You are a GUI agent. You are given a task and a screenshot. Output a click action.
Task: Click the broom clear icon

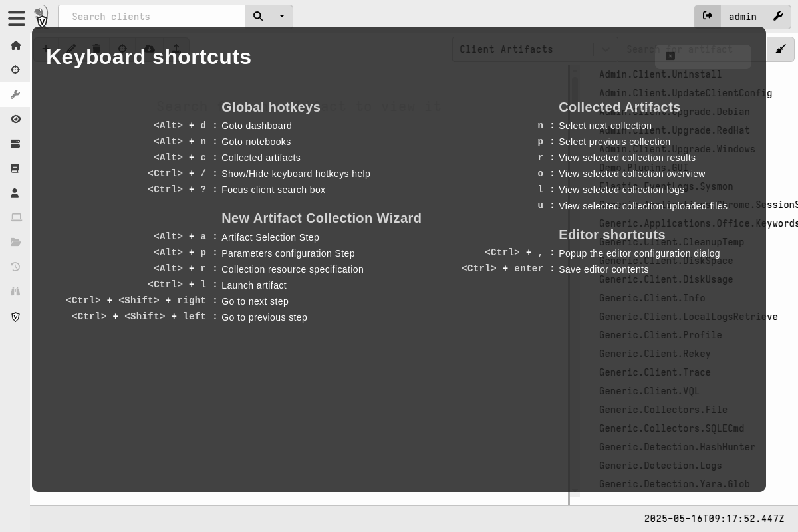[781, 49]
